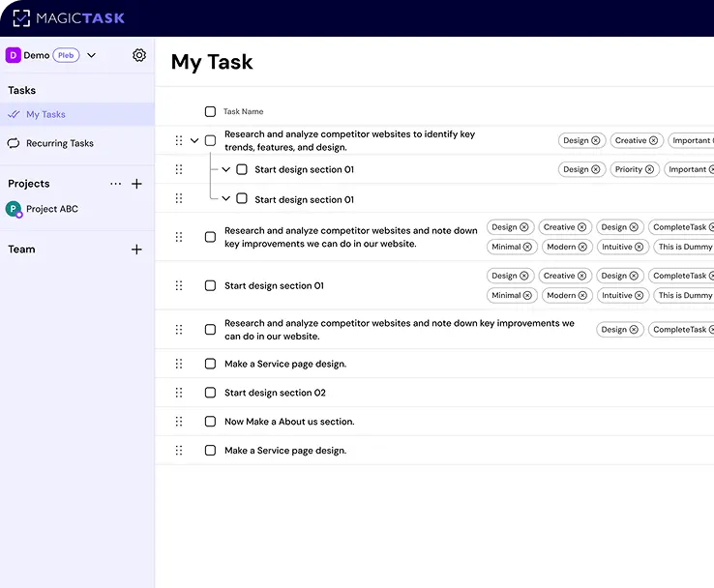This screenshot has width=714, height=588.
Task: Open the three-dots menu beside Projects
Action: (116, 184)
